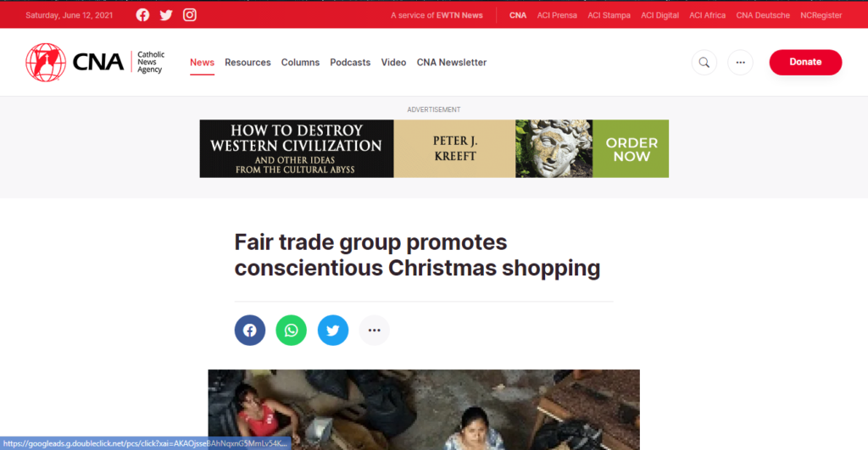Viewport: 868px width, 450px height.
Task: Click the article photo below share buttons
Action: pyautogui.click(x=424, y=409)
